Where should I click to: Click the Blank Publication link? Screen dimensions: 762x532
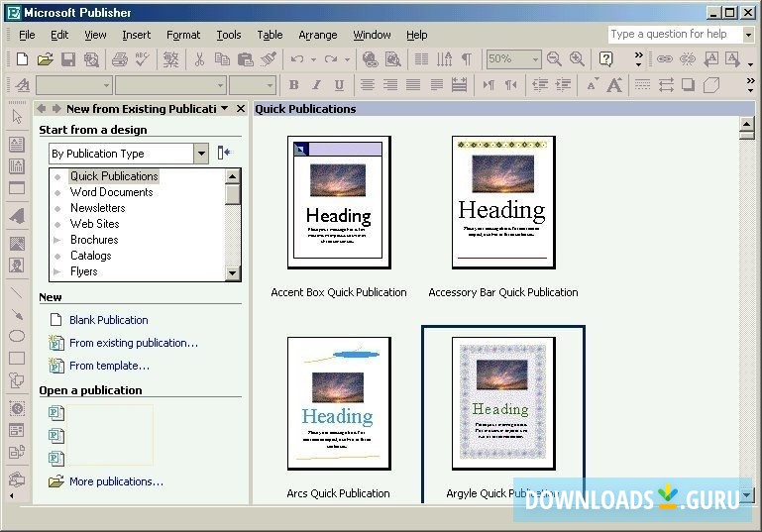point(109,320)
